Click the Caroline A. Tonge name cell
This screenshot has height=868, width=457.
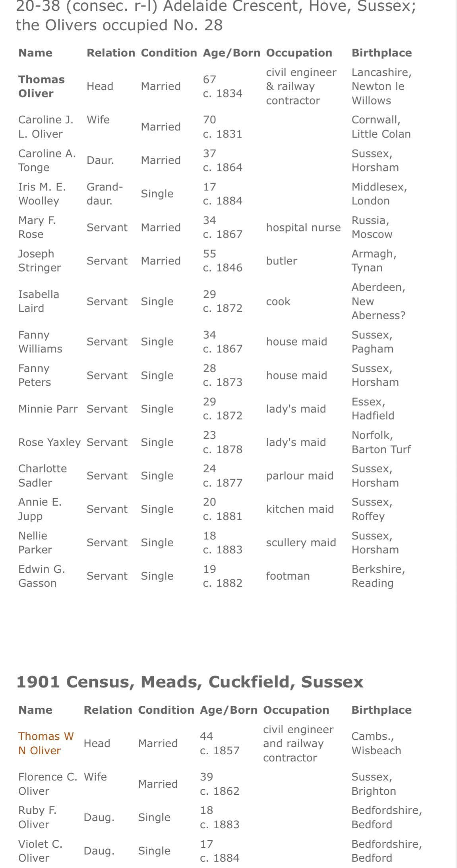(47, 160)
